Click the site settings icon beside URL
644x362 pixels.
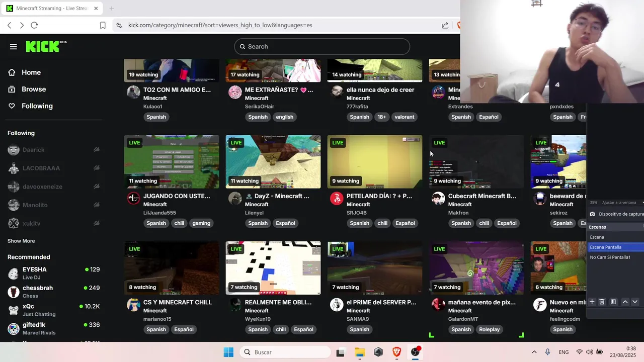tap(119, 25)
